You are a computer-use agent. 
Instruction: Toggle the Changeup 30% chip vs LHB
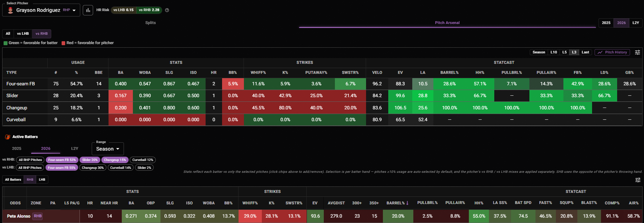pyautogui.click(x=93, y=168)
